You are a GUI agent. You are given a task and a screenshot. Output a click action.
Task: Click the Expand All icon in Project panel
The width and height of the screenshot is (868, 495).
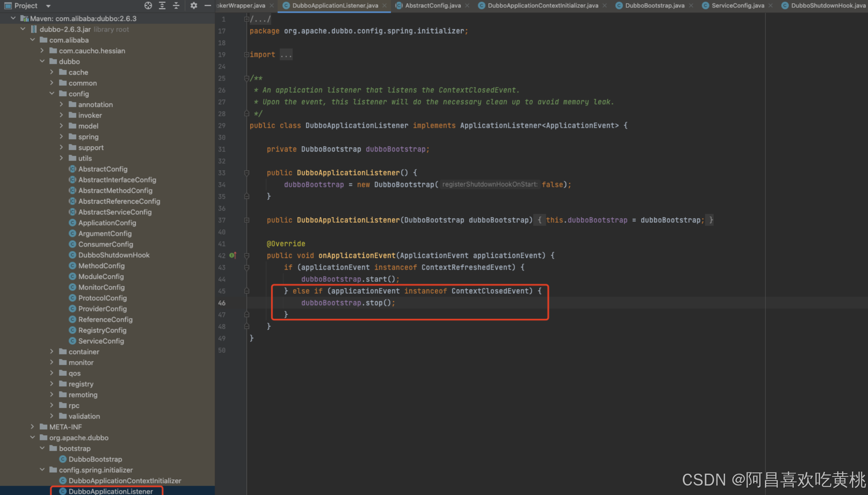pyautogui.click(x=162, y=5)
